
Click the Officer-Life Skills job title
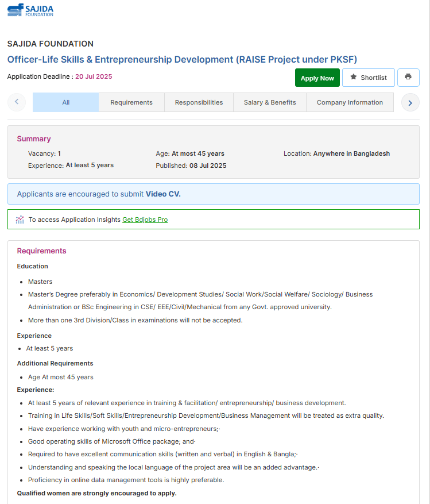pos(182,59)
